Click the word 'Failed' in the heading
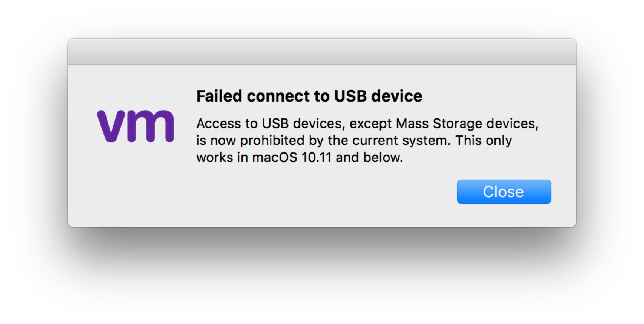Image resolution: width=644 pixels, height=324 pixels. point(219,96)
